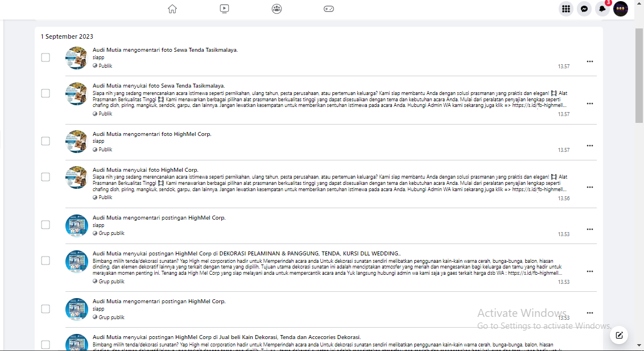Open three-dot options for menyukai foto Sewa Tenda Tasikmalaya

pyautogui.click(x=590, y=104)
